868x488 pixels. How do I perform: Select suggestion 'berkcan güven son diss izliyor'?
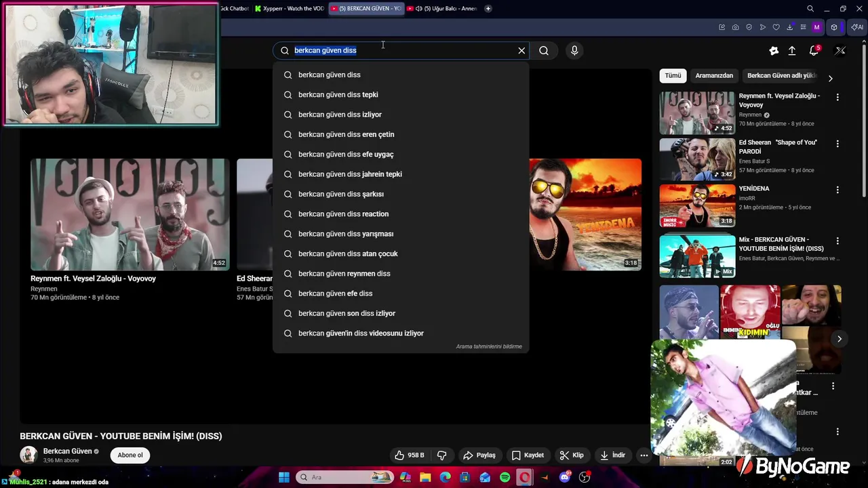[401, 313]
